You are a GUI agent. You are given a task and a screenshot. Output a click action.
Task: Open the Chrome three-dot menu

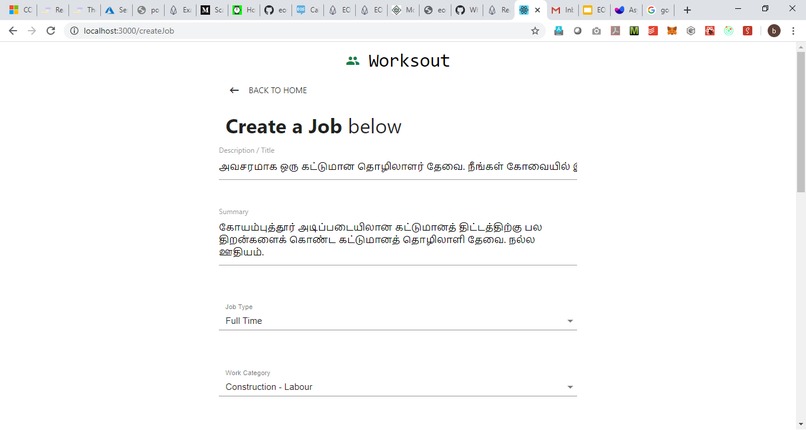793,31
